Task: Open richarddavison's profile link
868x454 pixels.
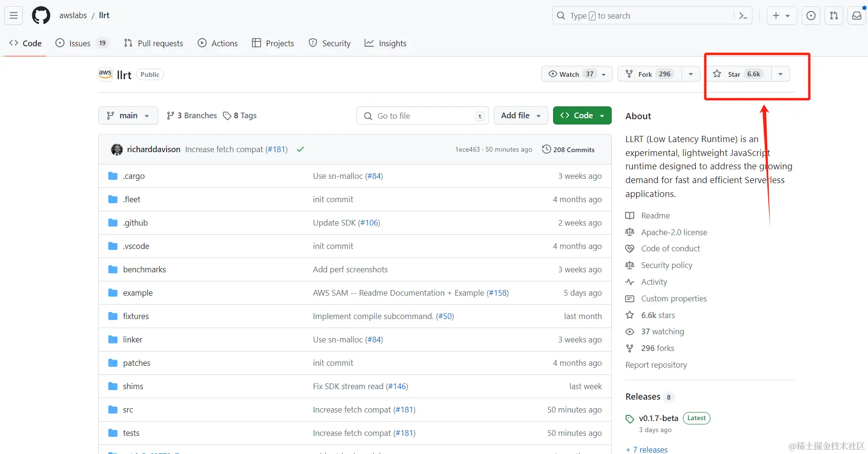Action: [x=154, y=149]
